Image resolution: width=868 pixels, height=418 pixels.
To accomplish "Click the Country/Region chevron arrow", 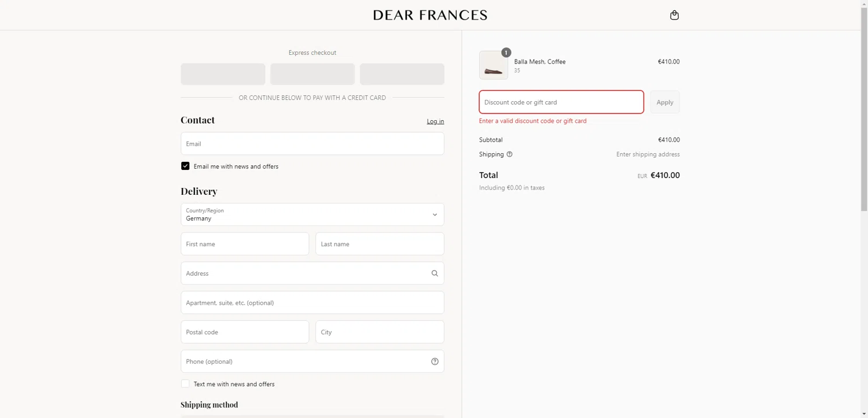I will 435,214.
